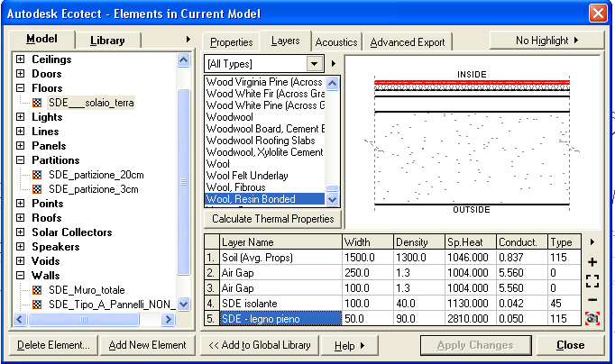Click material icon of SDE_Muro_totale

[37, 290]
